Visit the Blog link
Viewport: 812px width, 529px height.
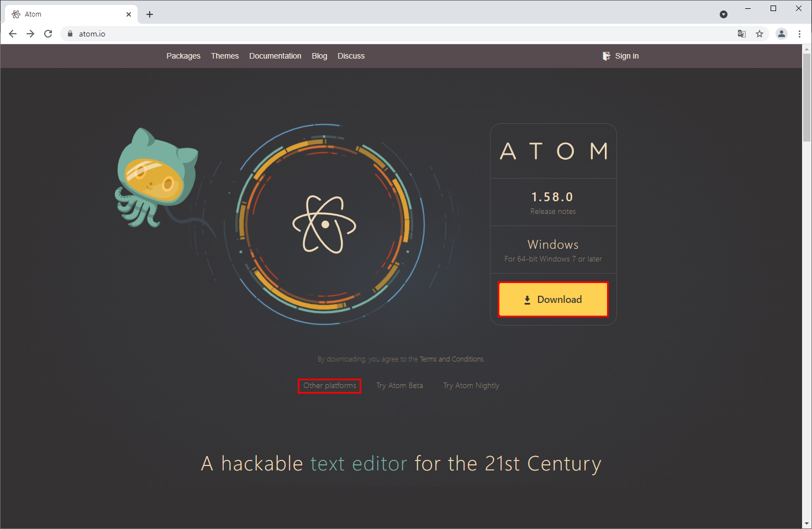(319, 56)
